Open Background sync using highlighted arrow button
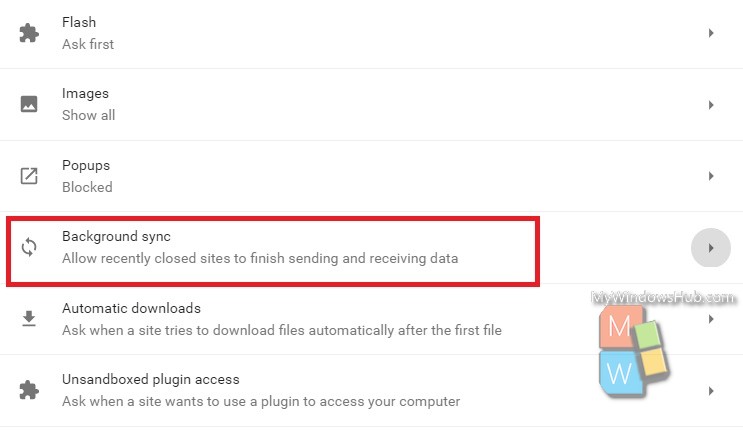This screenshot has height=431, width=743. (710, 248)
